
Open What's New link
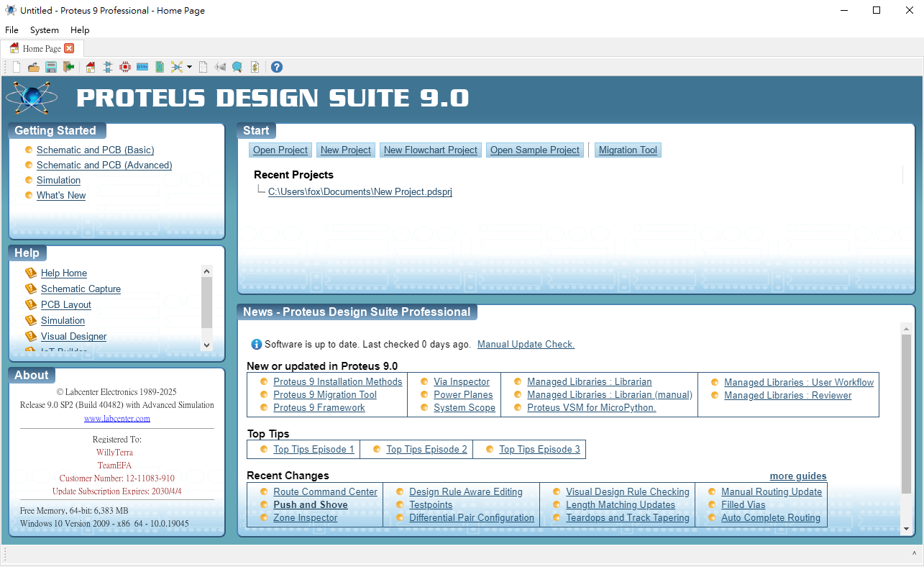click(x=61, y=195)
